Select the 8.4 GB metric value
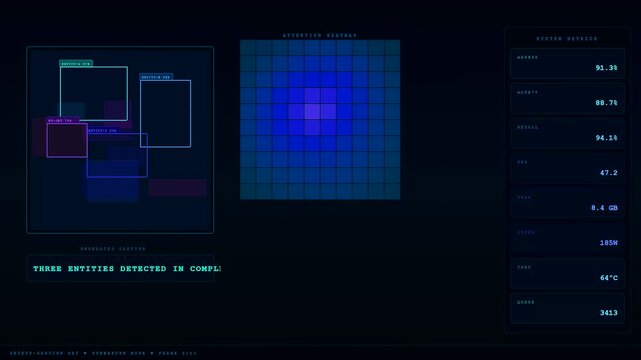This screenshot has height=360, width=641. click(x=604, y=208)
